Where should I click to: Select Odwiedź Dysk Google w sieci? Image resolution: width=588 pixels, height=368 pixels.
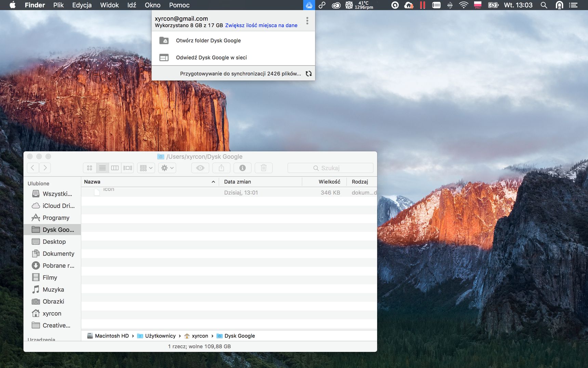(233, 58)
